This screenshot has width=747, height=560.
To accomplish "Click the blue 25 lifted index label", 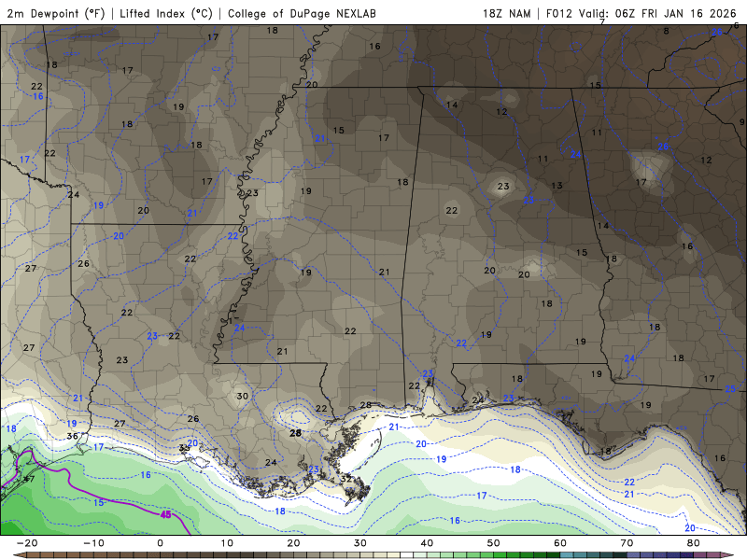I will pos(730,389).
